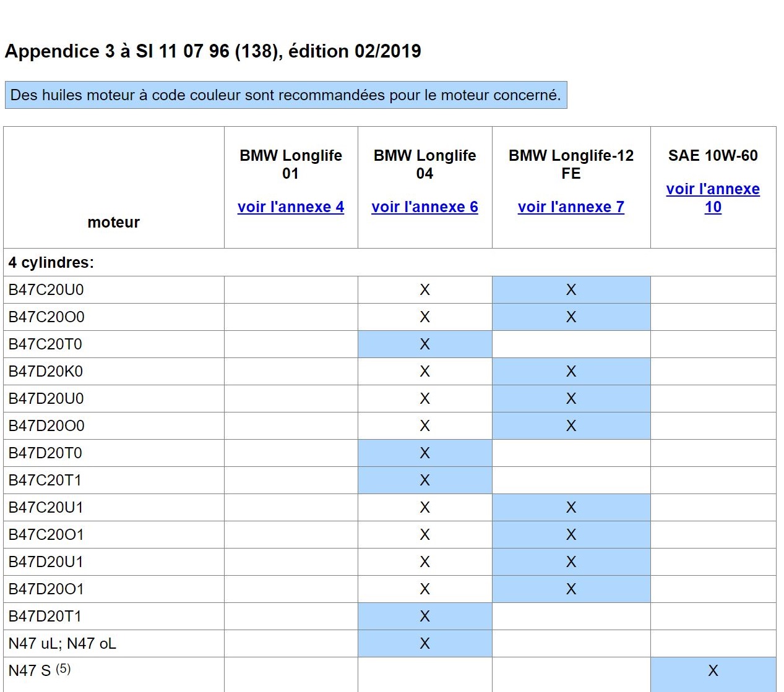This screenshot has height=692, width=784.
Task: Select engine row B47D20O0
Action: click(390, 425)
